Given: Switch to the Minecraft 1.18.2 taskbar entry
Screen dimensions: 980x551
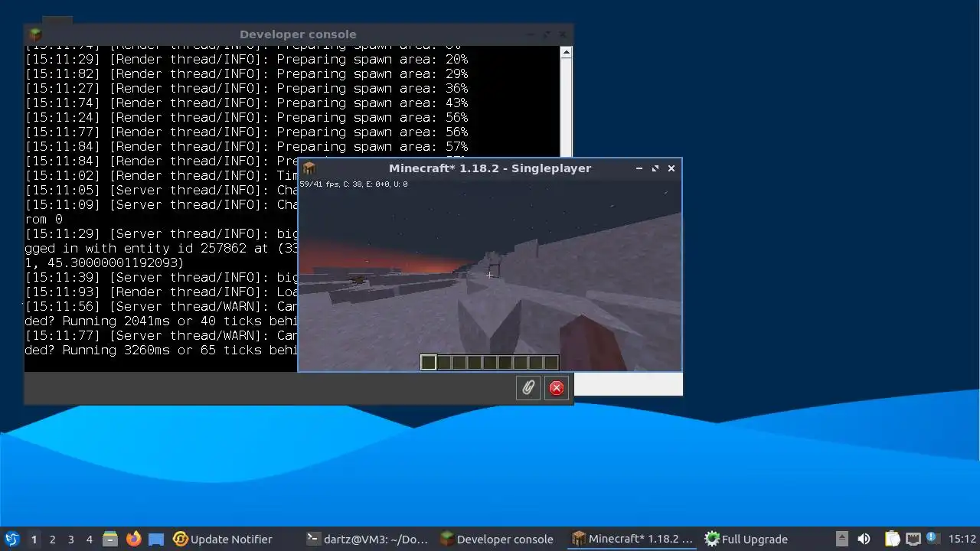Looking at the screenshot, I should 632,539.
